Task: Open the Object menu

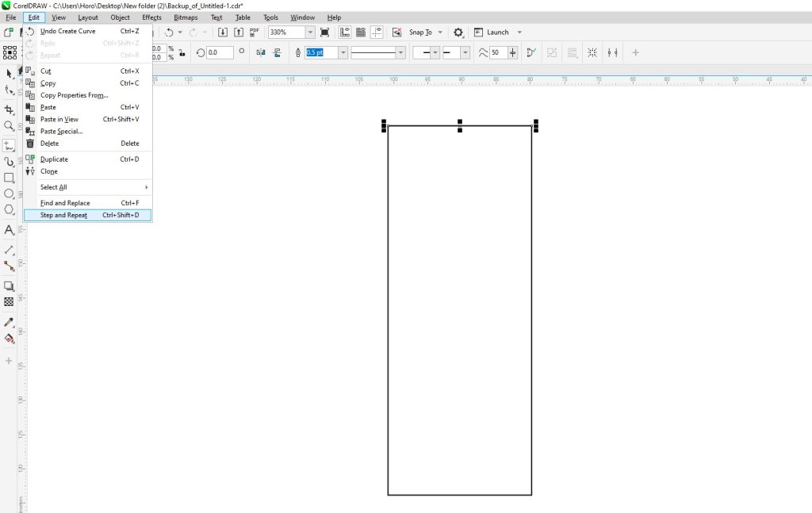Action: (x=120, y=17)
